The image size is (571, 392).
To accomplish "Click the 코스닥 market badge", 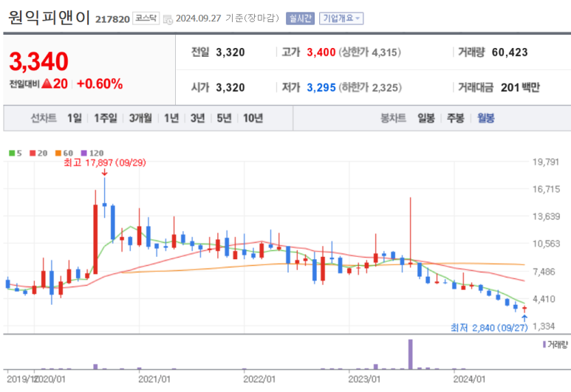I will coord(146,18).
